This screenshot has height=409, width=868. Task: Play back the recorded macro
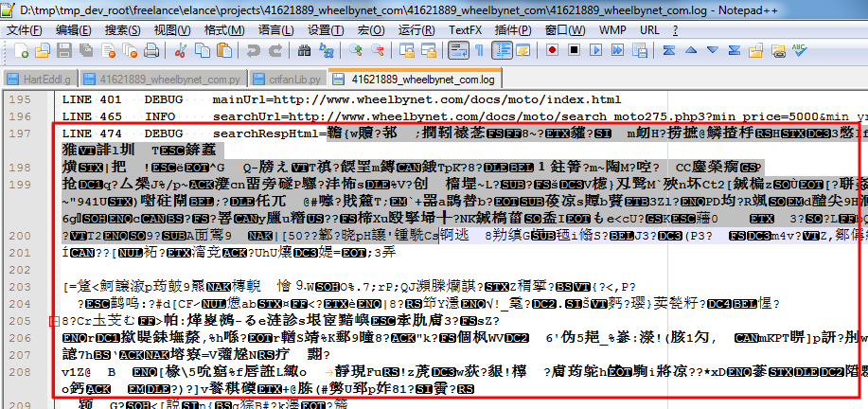coord(595,50)
